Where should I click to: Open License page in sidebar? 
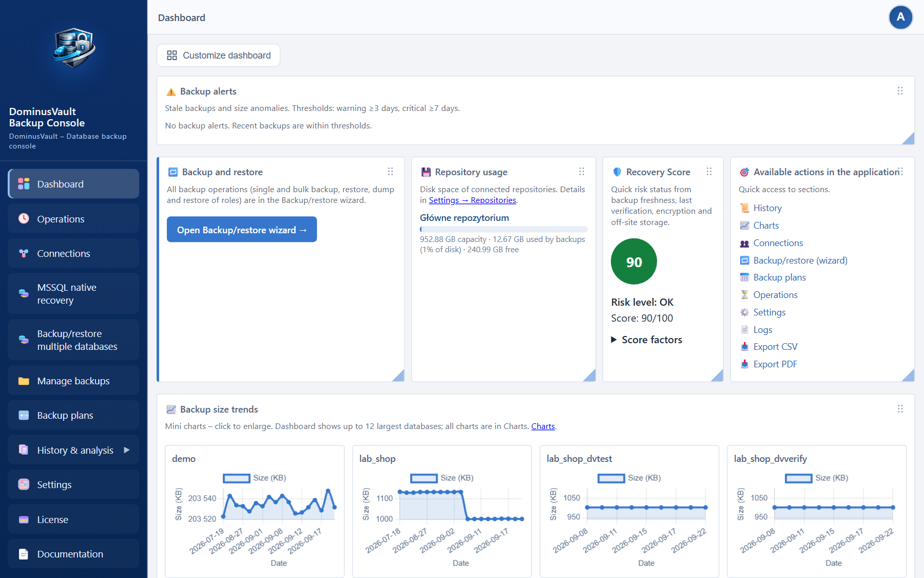click(x=73, y=519)
